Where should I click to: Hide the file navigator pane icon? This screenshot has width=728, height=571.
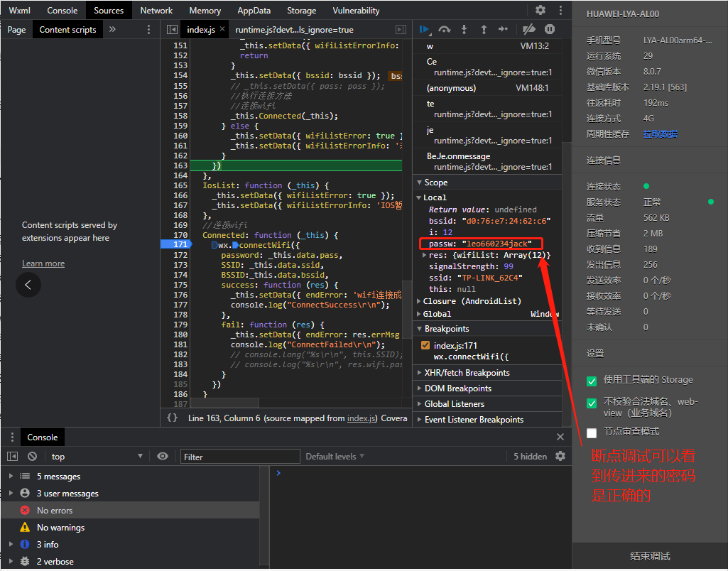click(x=173, y=29)
